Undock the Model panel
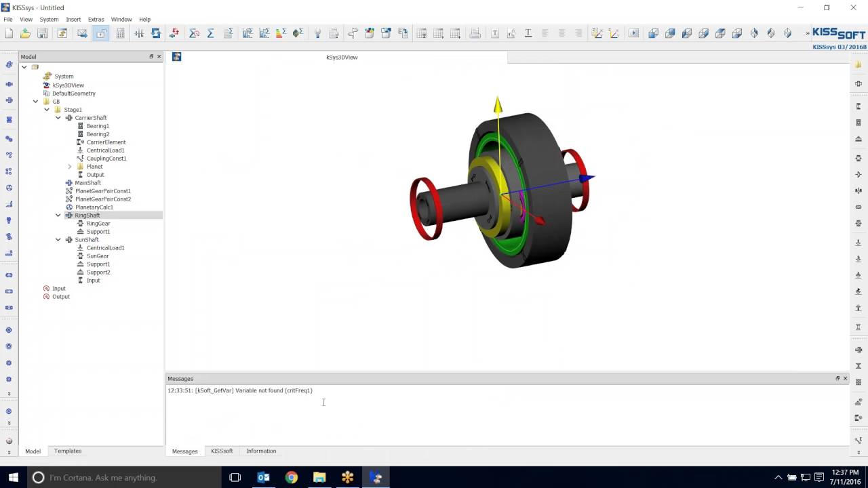 point(151,56)
